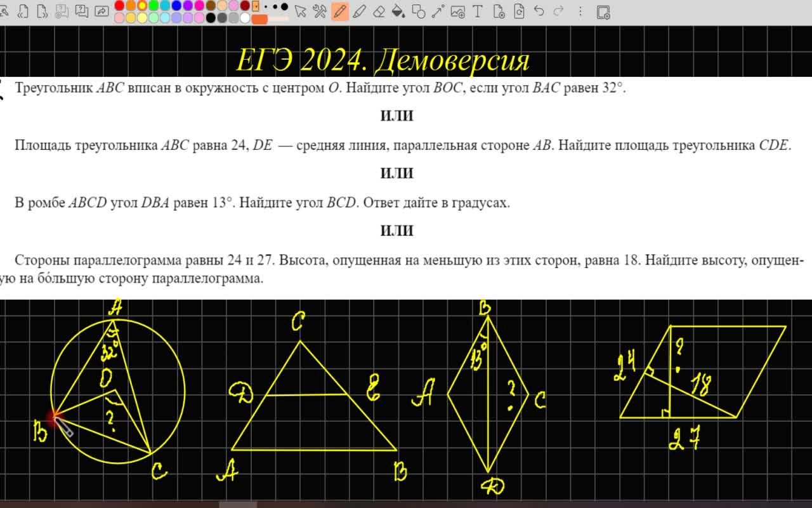Pick the blue color swatch
Screen dimensions: 812x508
tap(176, 6)
